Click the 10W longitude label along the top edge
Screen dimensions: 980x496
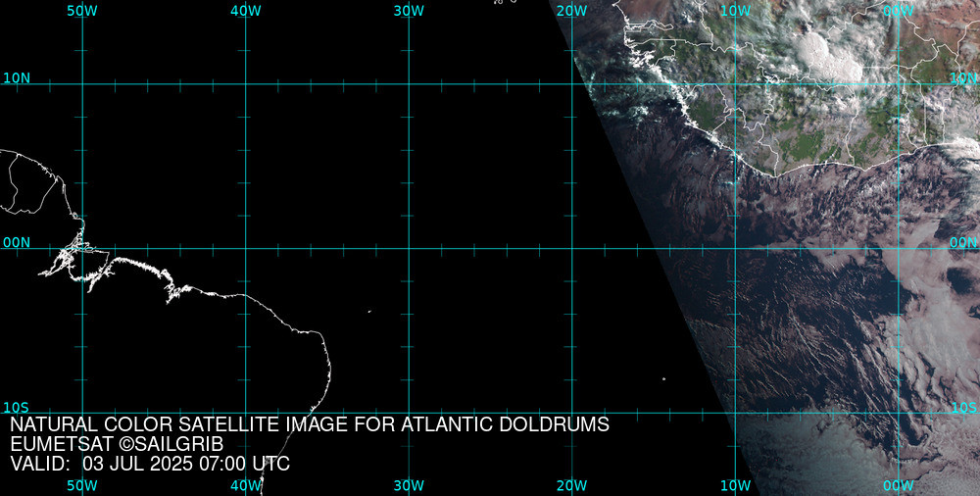tap(736, 11)
